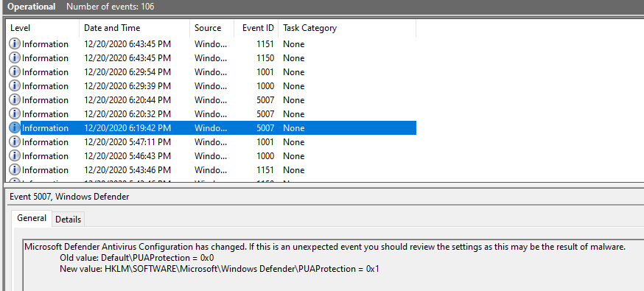Click Event ID 5007 in 6:20:44 PM row
644x291 pixels.
[x=265, y=99]
